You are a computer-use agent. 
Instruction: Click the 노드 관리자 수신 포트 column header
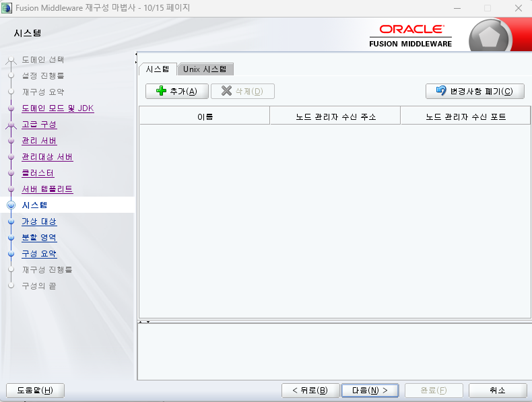pos(465,116)
